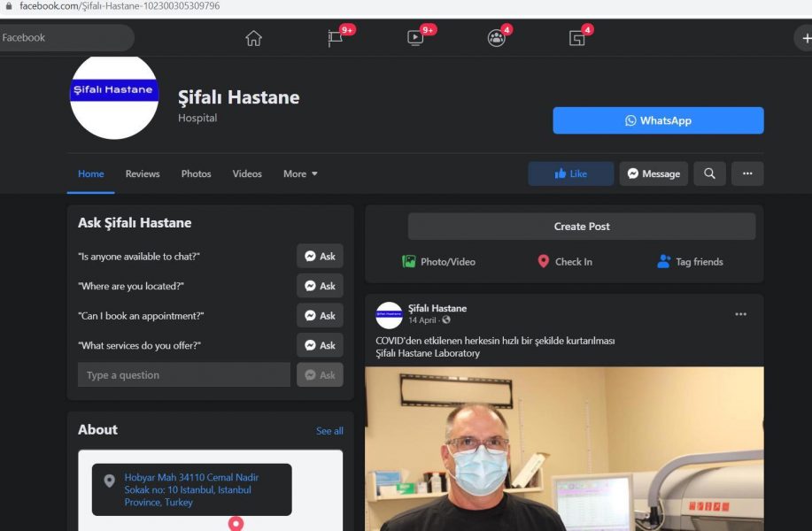Open the Pages flag icon in top bar
Screen dimensions: 812x531
click(335, 38)
